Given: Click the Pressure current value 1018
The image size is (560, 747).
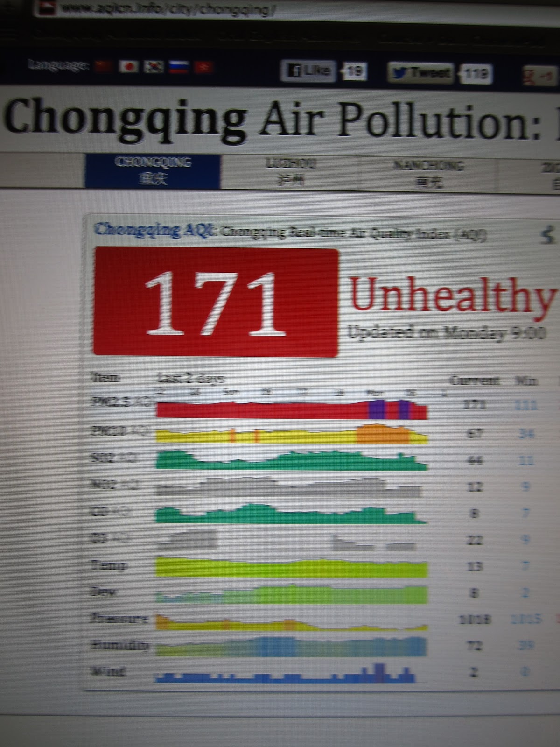Looking at the screenshot, I should click(x=475, y=620).
